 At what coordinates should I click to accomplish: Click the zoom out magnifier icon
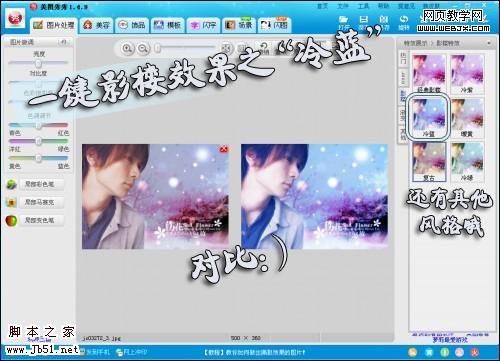point(143,48)
